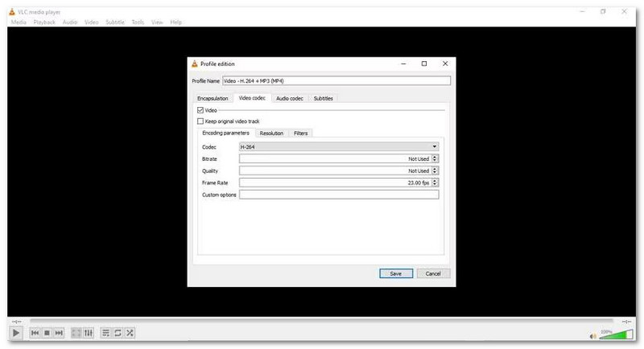The height and width of the screenshot is (349, 644).
Task: Open the Audio menu
Action: (70, 23)
